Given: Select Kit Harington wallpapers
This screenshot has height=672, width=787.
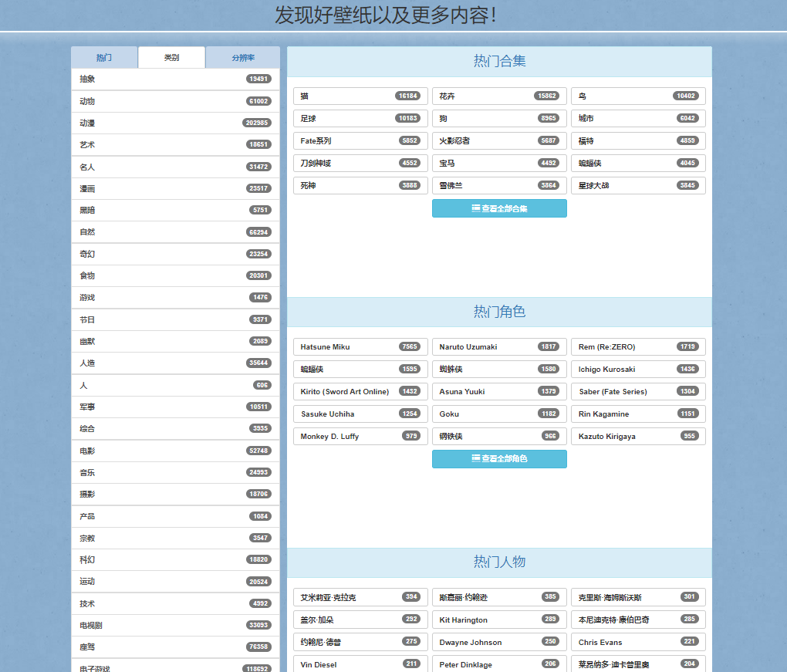Looking at the screenshot, I should (x=499, y=620).
